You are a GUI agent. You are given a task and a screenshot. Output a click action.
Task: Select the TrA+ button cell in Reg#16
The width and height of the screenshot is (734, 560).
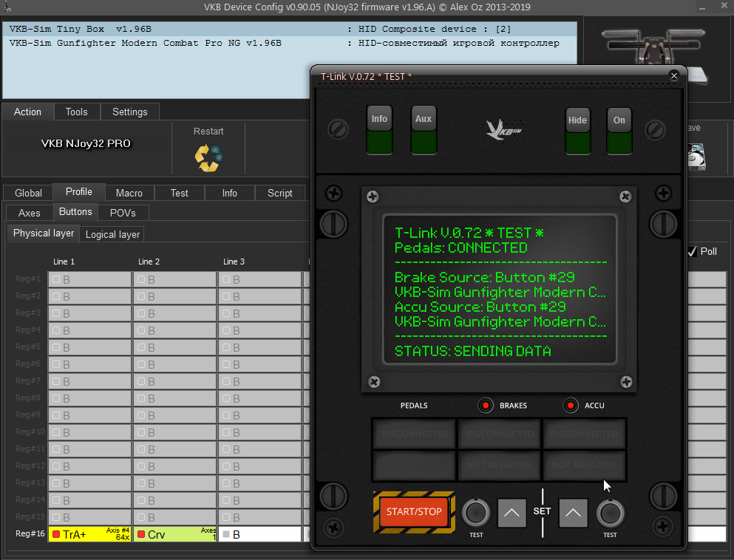pyautogui.click(x=90, y=534)
